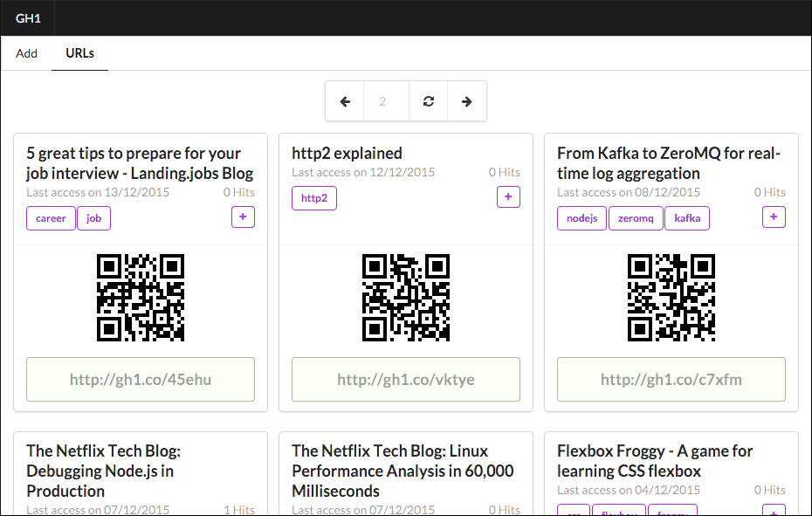Open 'Debugging Node.js in Production' title
Image resolution: width=812 pixels, height=516 pixels.
tap(104, 471)
